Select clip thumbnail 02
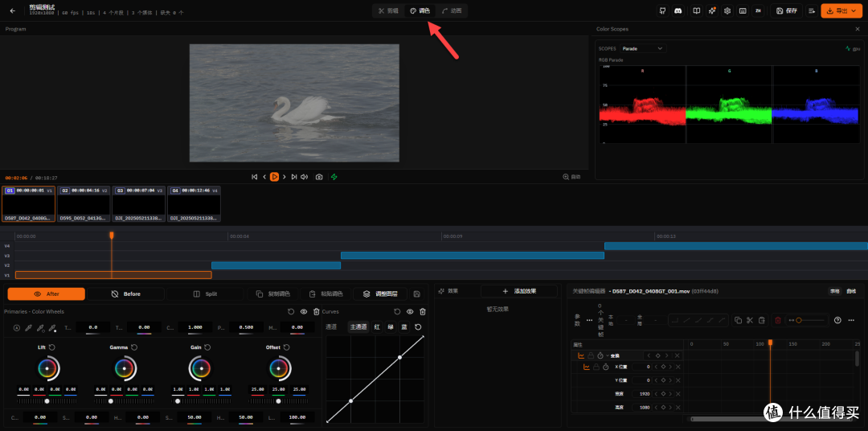 click(84, 204)
